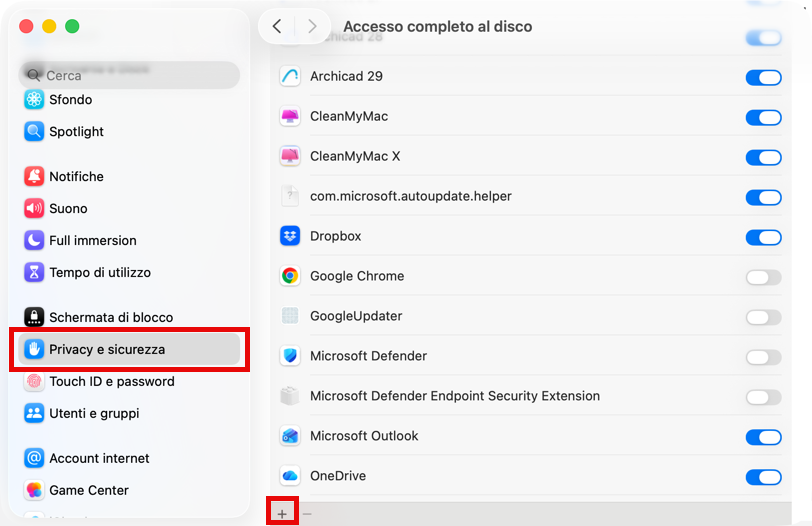Toggle off OneDrive disk access

click(x=763, y=477)
